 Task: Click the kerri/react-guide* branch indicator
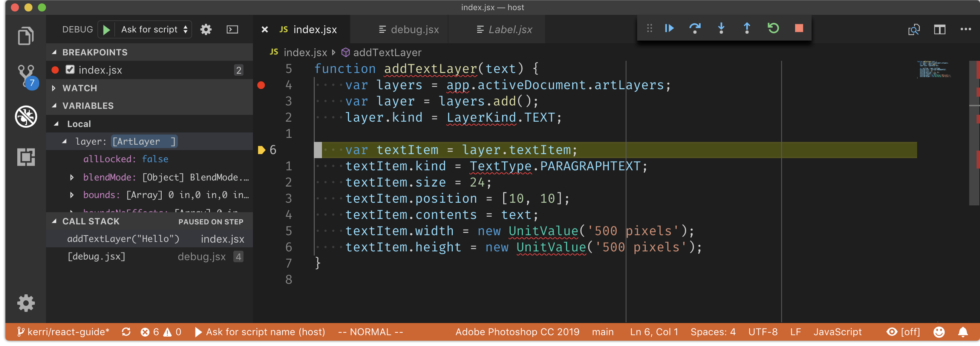[64, 332]
